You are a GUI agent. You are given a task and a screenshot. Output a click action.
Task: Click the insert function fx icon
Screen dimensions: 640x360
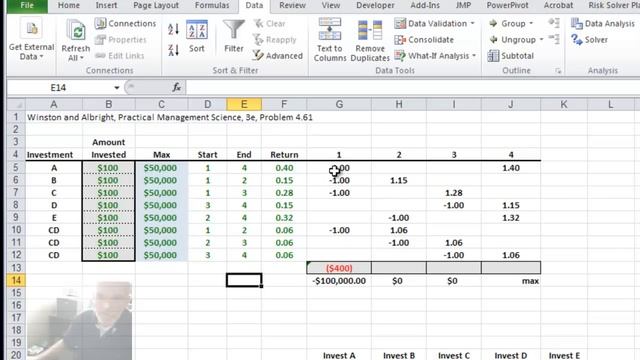point(177,87)
